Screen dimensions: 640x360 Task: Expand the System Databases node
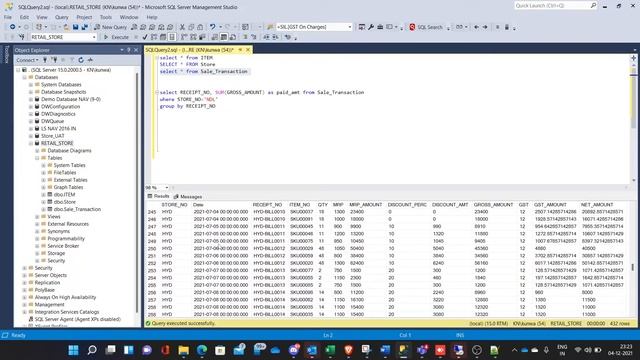(31, 84)
